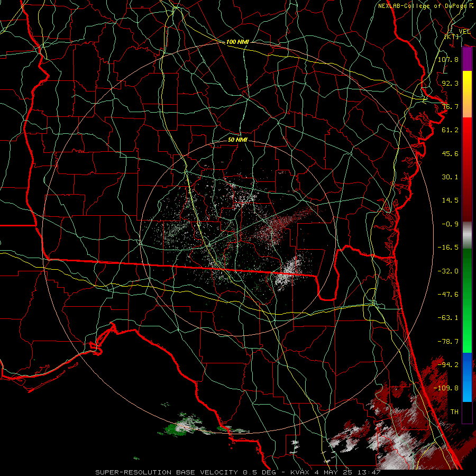Click the -16.5 legend value

pos(448,248)
